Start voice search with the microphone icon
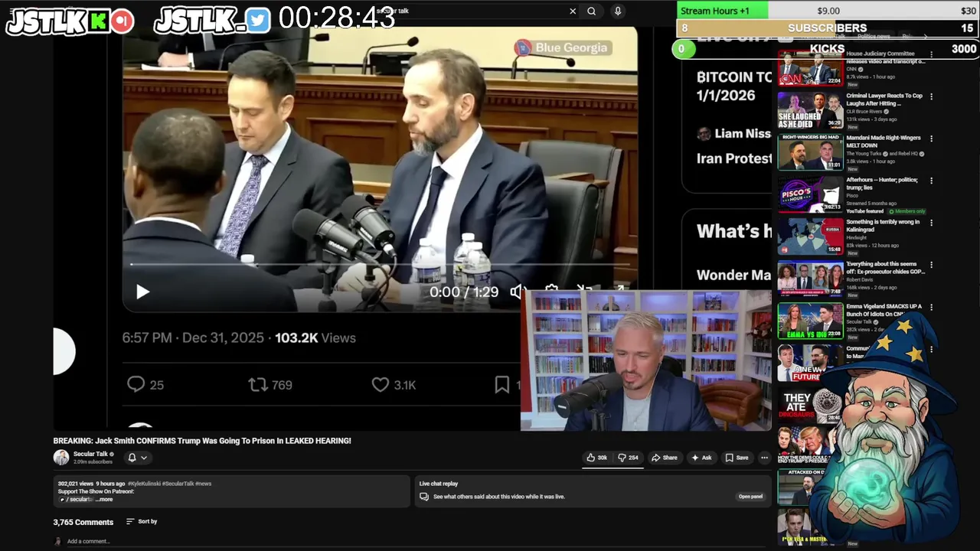Image resolution: width=980 pixels, height=551 pixels. tap(617, 11)
